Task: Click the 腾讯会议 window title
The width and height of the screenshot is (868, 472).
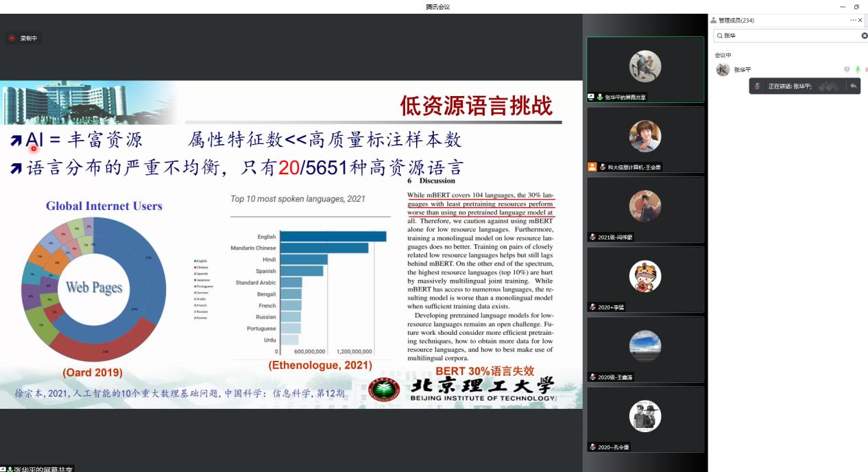Action: [437, 7]
